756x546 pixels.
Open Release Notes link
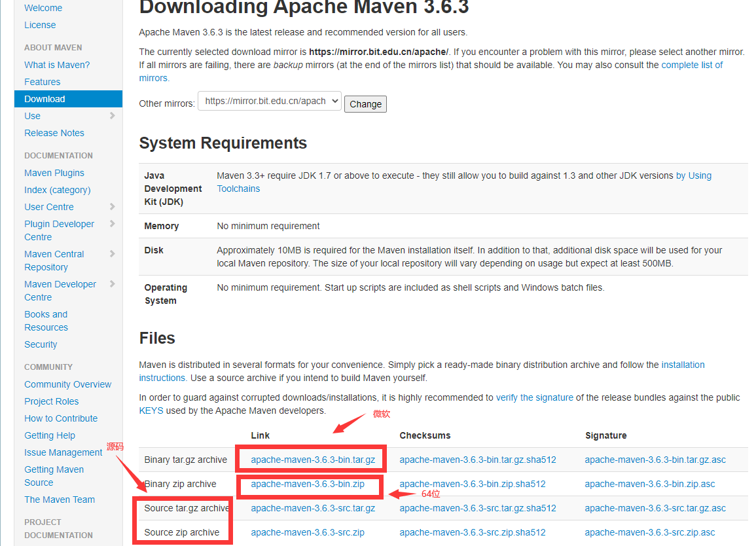(x=54, y=133)
